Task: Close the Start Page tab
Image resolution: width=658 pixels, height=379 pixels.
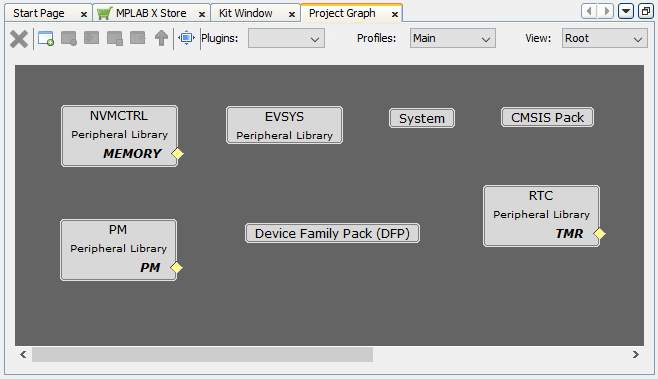Action: tap(84, 15)
